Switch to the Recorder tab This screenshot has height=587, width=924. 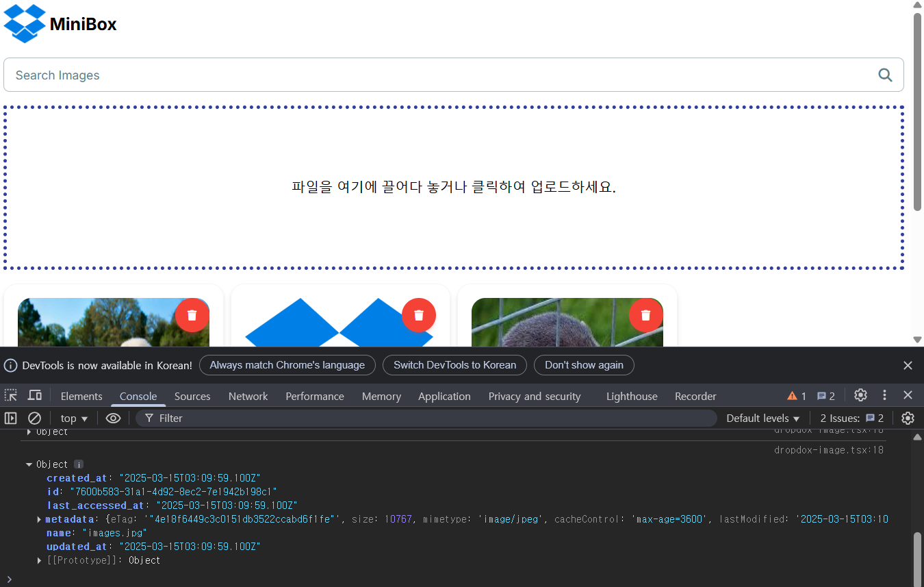click(695, 396)
